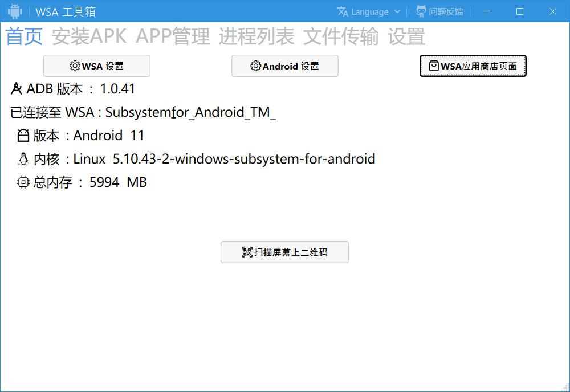Viewport: 570px width, 392px height.
Task: Click the compass icon beside ADB 版本
Action: coord(16,89)
